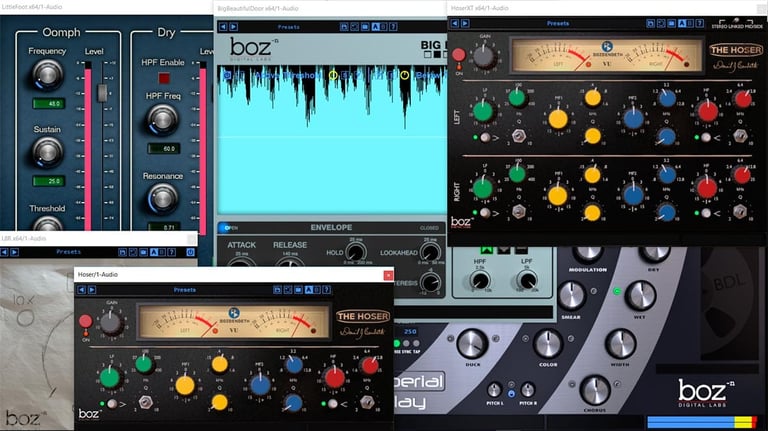Click Width knob in Imperial Delay
Screen dimensions: 768x431
click(x=621, y=343)
